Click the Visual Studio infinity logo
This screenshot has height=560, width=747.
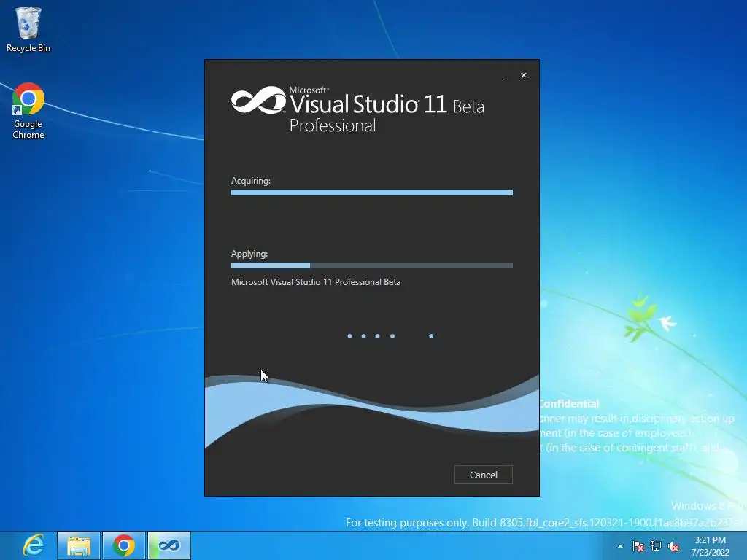point(259,100)
